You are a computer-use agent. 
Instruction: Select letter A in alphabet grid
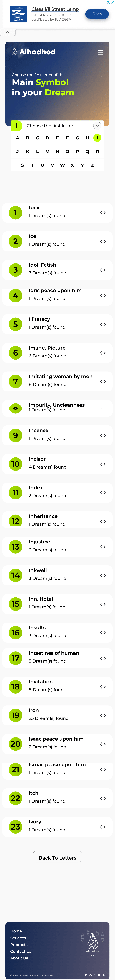click(x=18, y=138)
